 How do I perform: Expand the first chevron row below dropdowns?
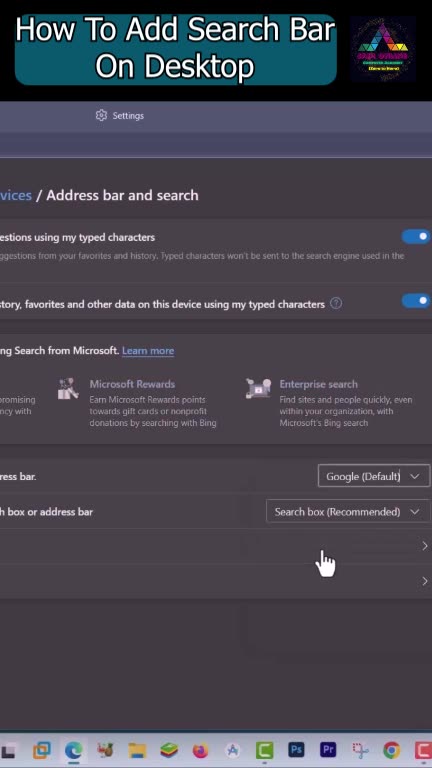click(425, 546)
